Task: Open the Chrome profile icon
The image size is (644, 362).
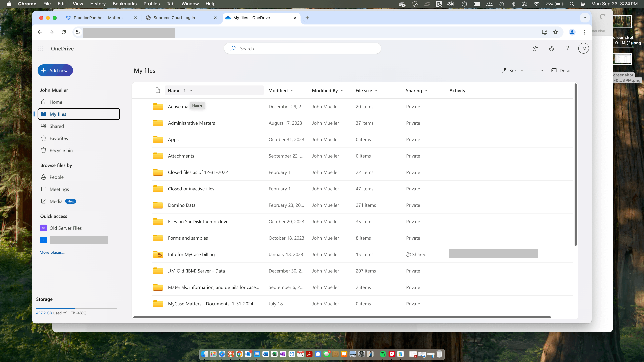Action: click(x=572, y=32)
